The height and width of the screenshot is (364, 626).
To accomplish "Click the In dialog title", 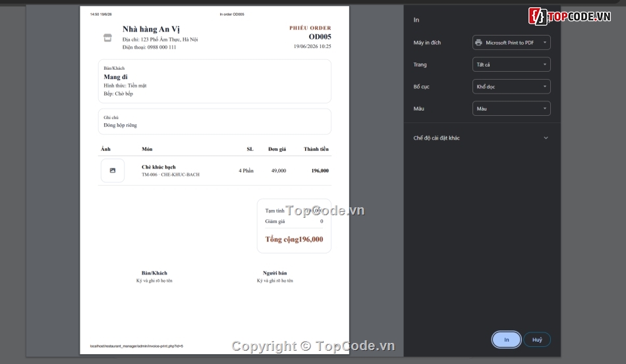I will click(x=416, y=20).
